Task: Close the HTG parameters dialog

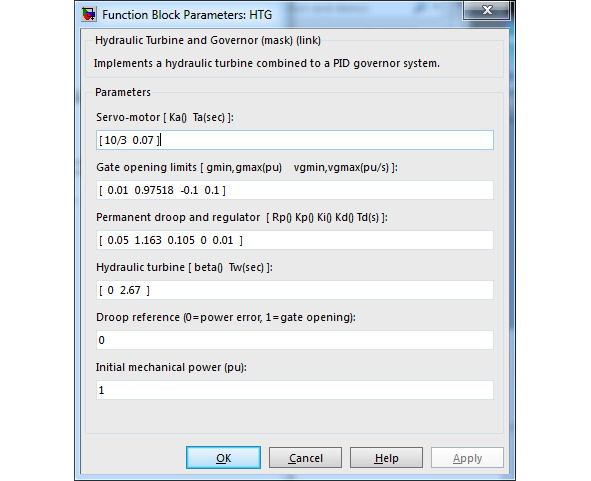Action: click(487, 10)
